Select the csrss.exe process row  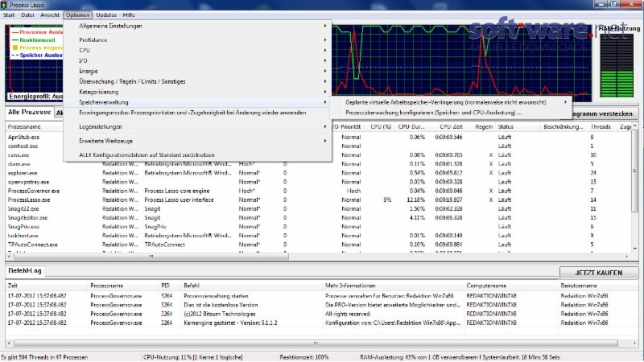pyautogui.click(x=19, y=155)
